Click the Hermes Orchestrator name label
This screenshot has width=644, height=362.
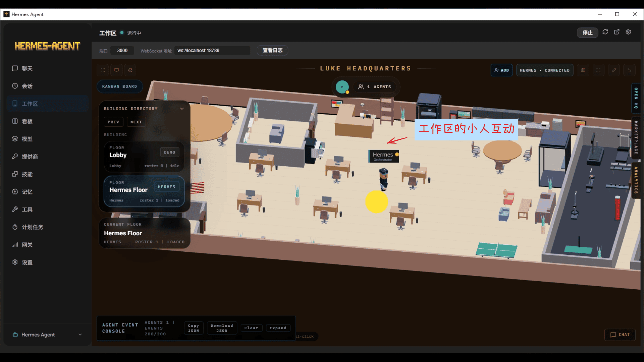(x=383, y=156)
